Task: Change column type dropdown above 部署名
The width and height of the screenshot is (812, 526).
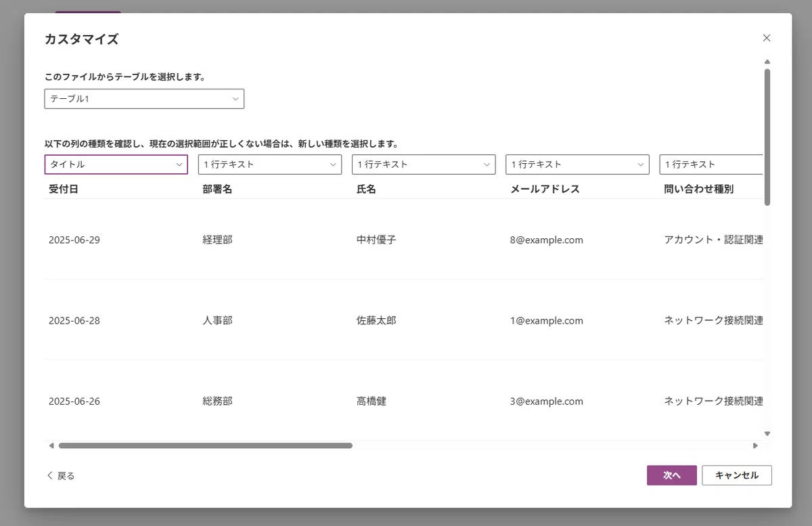Action: click(270, 165)
